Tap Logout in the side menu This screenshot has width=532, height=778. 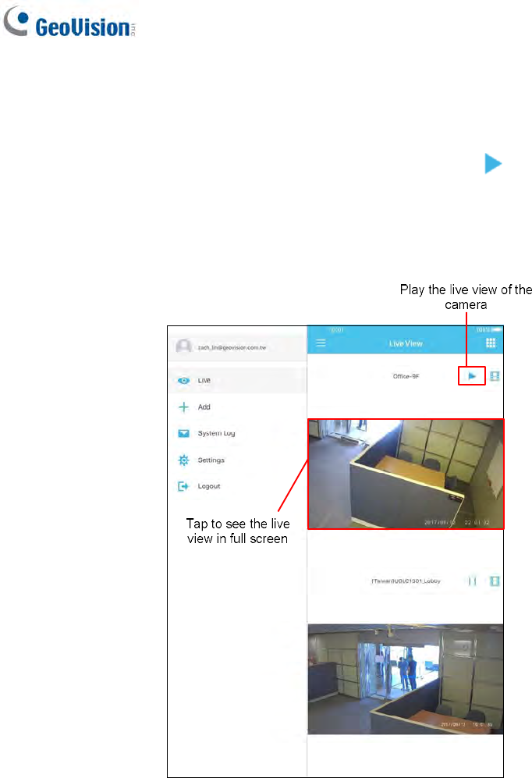[237, 486]
